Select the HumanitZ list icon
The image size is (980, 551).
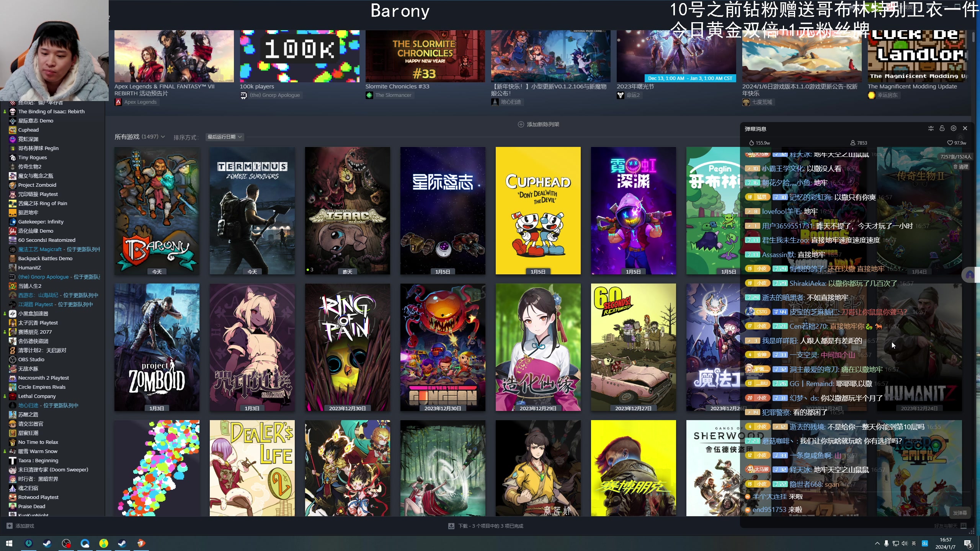coord(13,267)
